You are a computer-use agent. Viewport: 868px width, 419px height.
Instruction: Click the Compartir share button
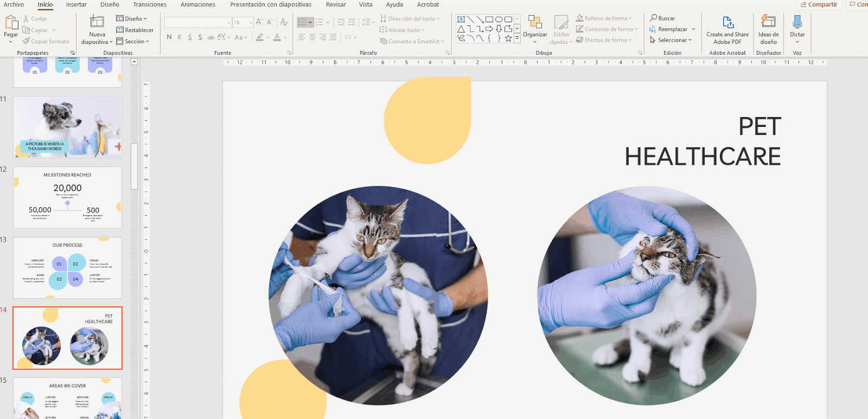pos(819,4)
